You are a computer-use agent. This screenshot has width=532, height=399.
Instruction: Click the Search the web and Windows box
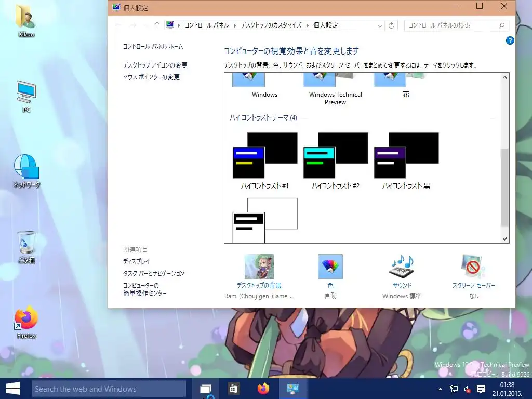coord(109,389)
